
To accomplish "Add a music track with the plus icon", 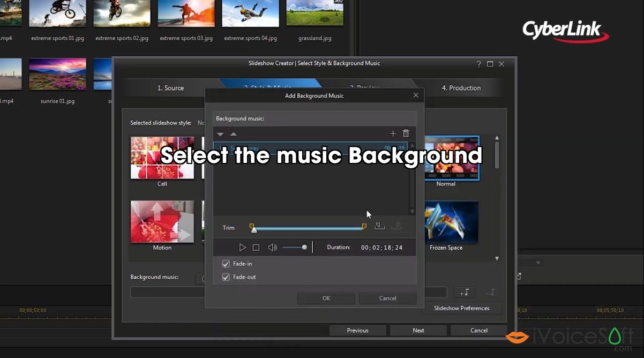I will point(393,133).
